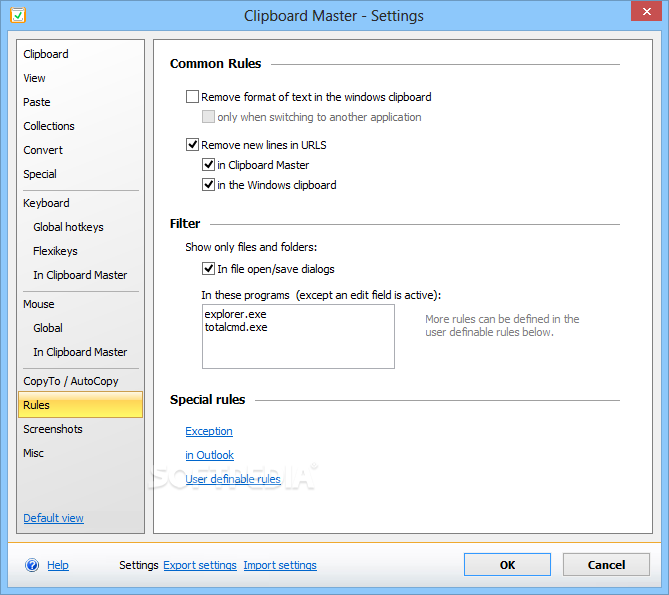Open Global hotkeys settings
Screen dimensions: 669x595
(x=68, y=227)
